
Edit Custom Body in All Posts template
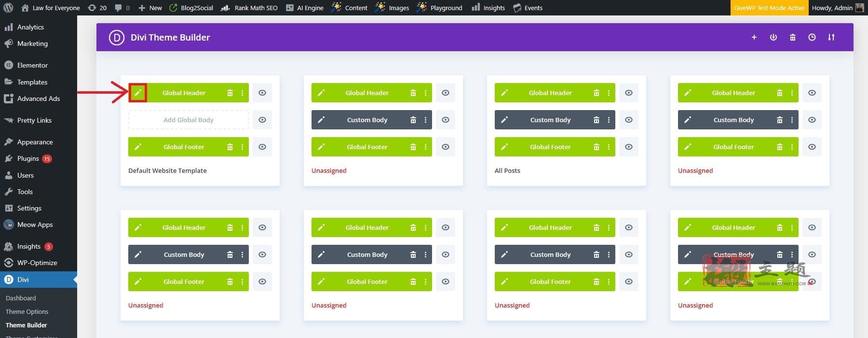click(x=504, y=120)
